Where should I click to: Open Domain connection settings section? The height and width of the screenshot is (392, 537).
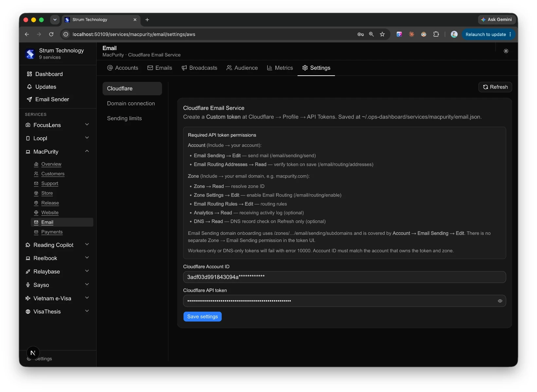click(x=132, y=103)
